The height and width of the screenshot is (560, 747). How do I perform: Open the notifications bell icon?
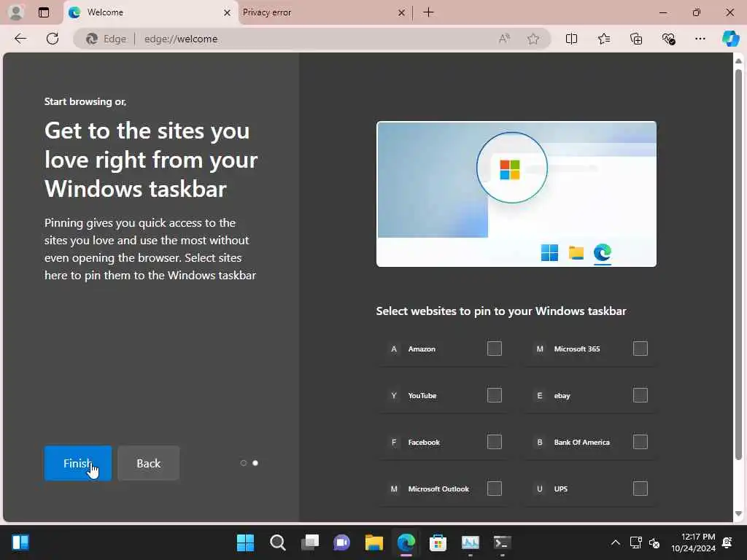pyautogui.click(x=727, y=542)
